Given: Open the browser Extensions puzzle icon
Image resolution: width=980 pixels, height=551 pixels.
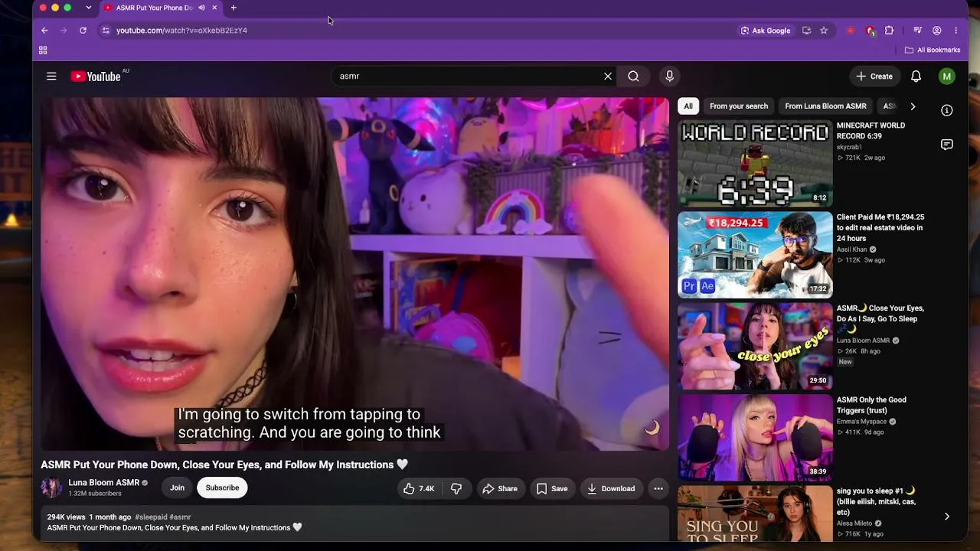Looking at the screenshot, I should (x=889, y=31).
